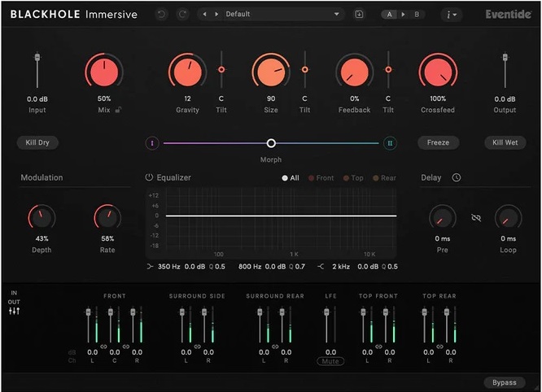Click the Front L channel fader
Viewport: 542px width, 392px height.
click(89, 312)
